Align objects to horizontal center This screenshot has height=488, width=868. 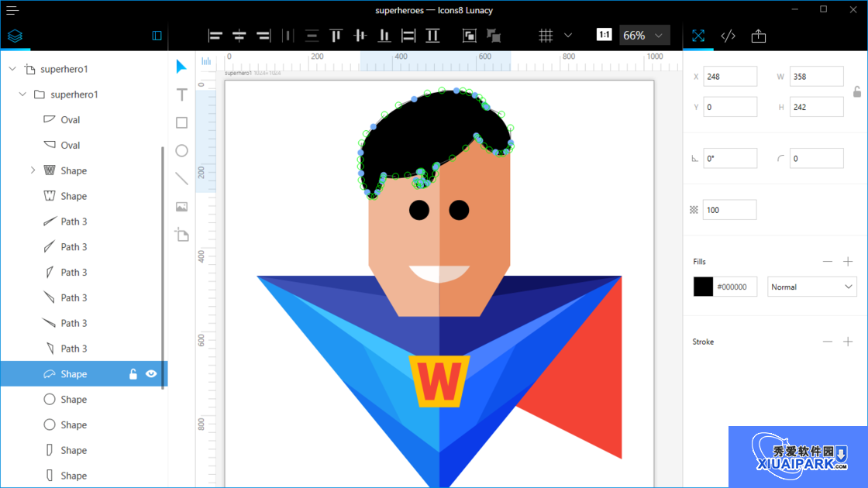pos(239,36)
